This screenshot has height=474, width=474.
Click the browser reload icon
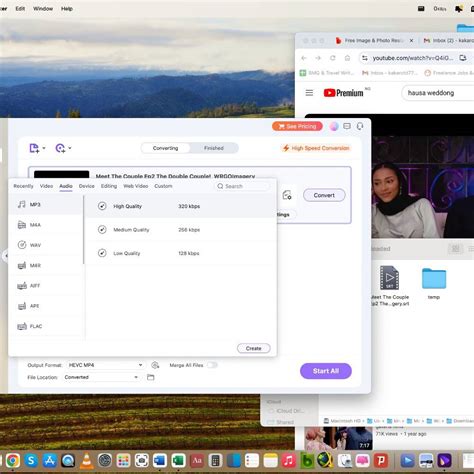[x=333, y=58]
